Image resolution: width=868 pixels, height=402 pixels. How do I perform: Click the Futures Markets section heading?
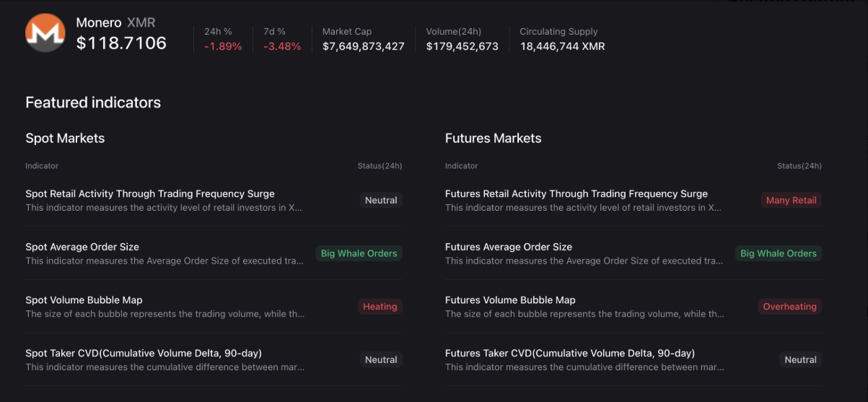pyautogui.click(x=493, y=139)
